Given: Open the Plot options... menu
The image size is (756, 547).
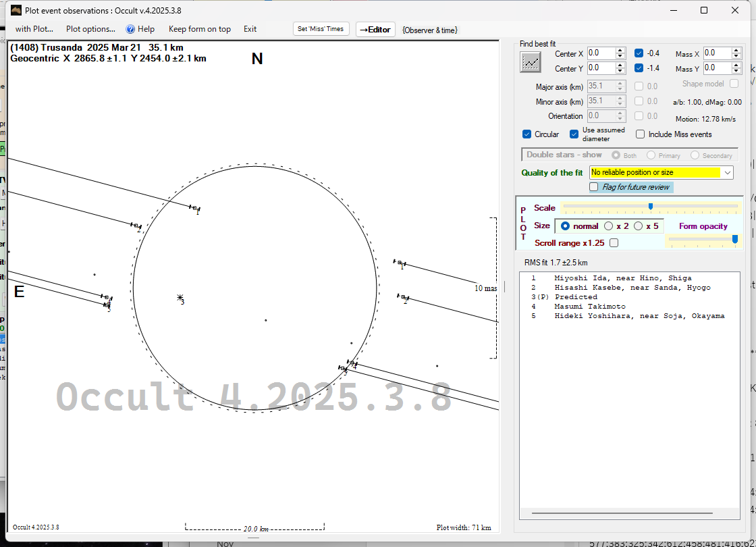Looking at the screenshot, I should 90,29.
